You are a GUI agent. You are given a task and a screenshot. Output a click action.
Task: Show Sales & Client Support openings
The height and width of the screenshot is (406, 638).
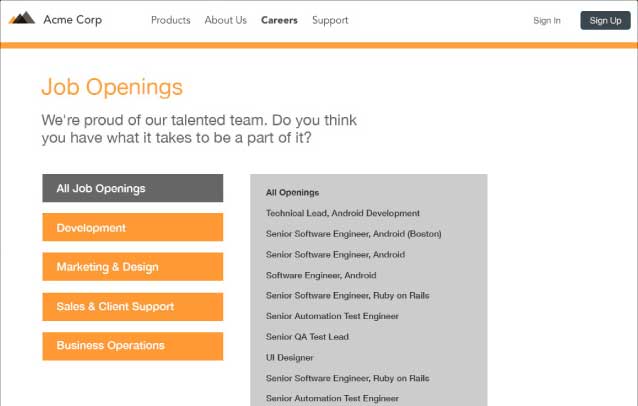(x=133, y=306)
